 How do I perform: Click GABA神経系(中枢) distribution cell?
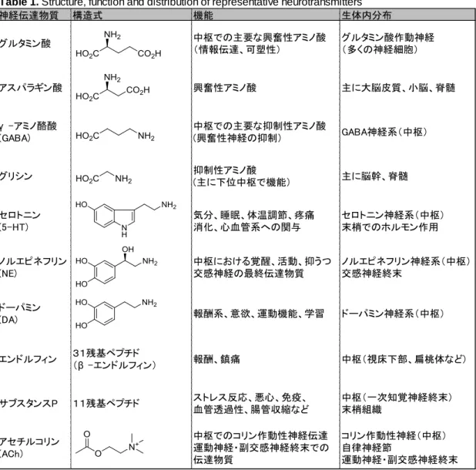(x=384, y=132)
